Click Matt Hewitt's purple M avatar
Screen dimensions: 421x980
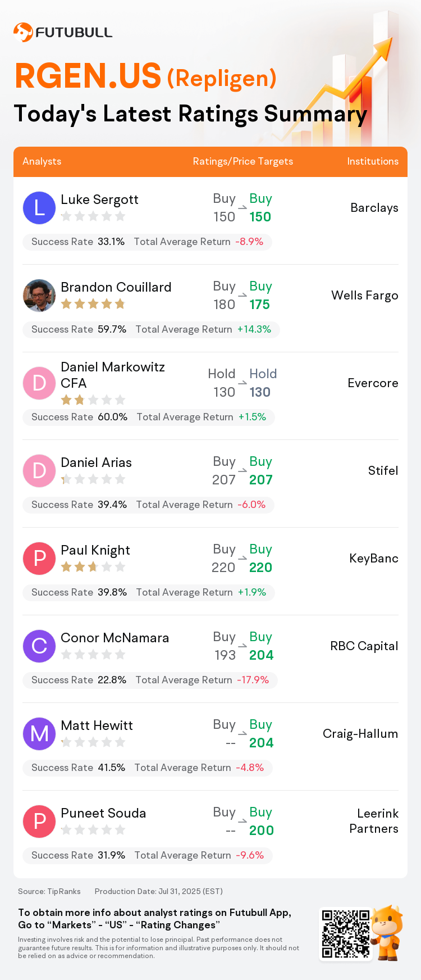point(39,733)
